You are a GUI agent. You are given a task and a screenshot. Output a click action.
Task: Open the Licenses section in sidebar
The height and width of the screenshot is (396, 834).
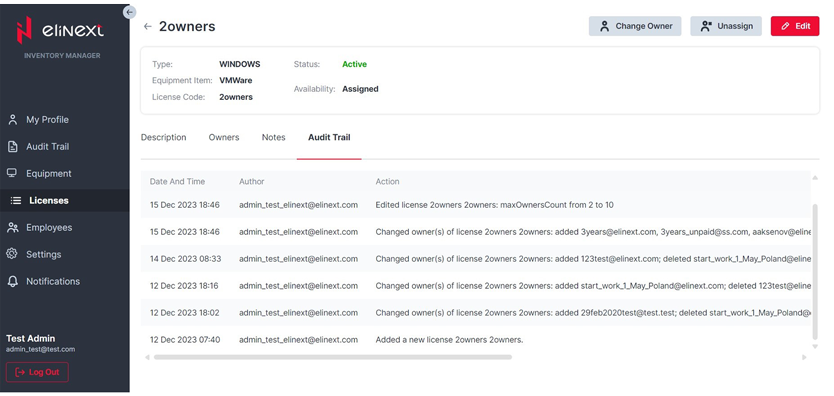pyautogui.click(x=64, y=200)
